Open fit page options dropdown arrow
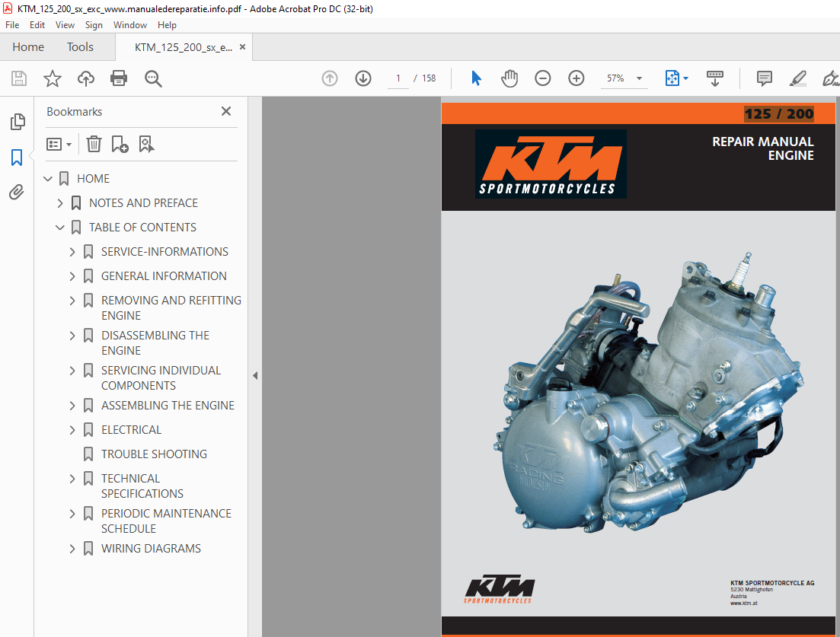 (685, 78)
